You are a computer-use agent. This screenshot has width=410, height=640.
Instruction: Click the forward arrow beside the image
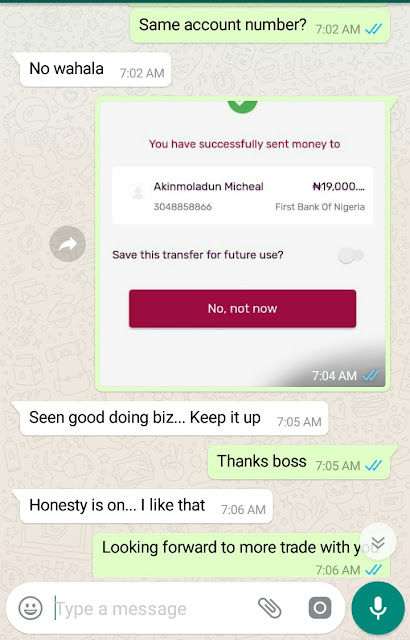click(x=67, y=244)
